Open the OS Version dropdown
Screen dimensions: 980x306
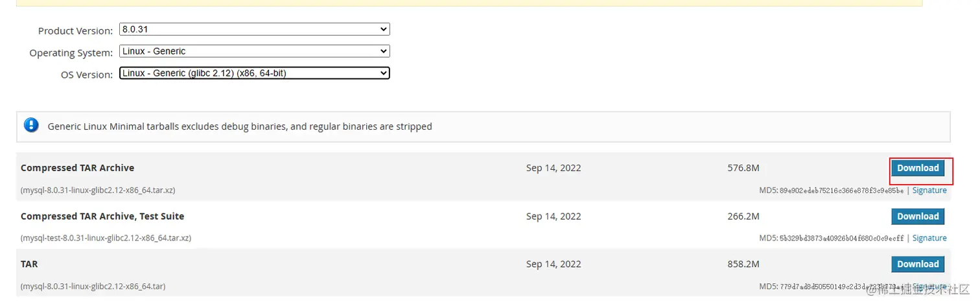pyautogui.click(x=254, y=73)
